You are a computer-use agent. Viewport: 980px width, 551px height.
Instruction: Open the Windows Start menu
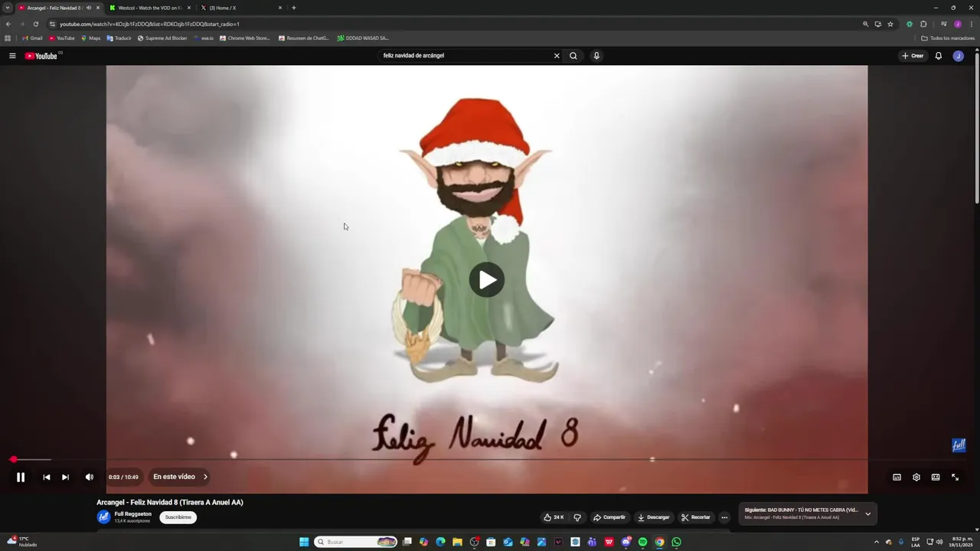click(304, 542)
